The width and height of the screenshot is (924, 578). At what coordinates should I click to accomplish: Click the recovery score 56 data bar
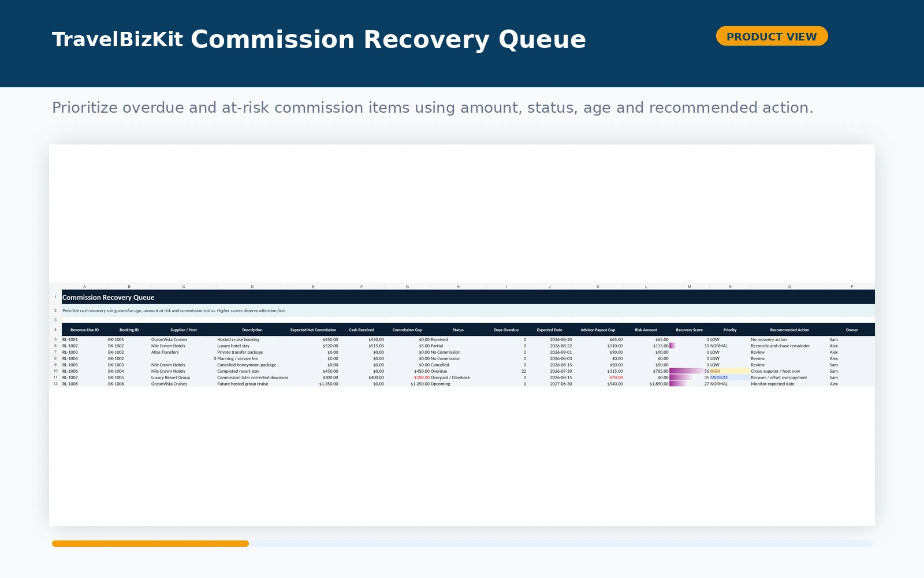click(689, 371)
